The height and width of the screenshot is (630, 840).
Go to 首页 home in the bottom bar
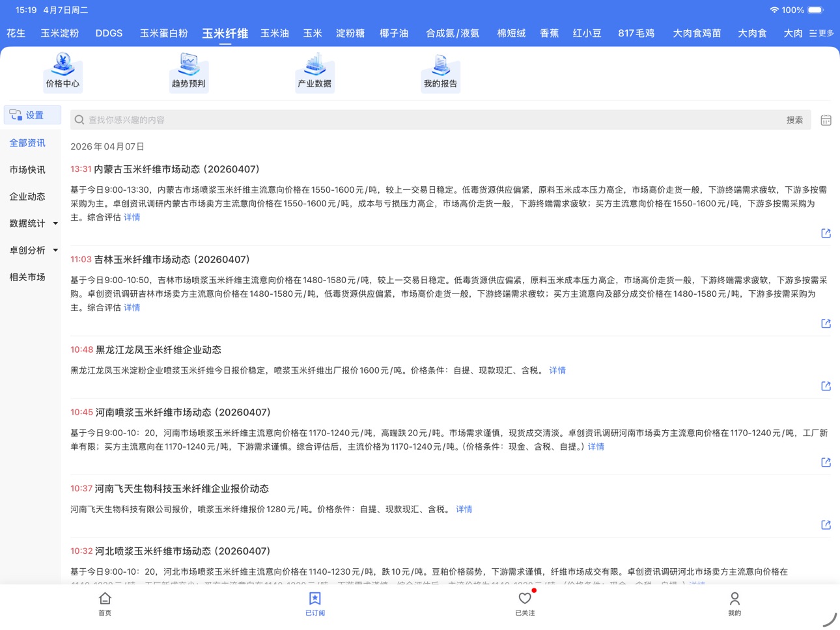click(105, 603)
